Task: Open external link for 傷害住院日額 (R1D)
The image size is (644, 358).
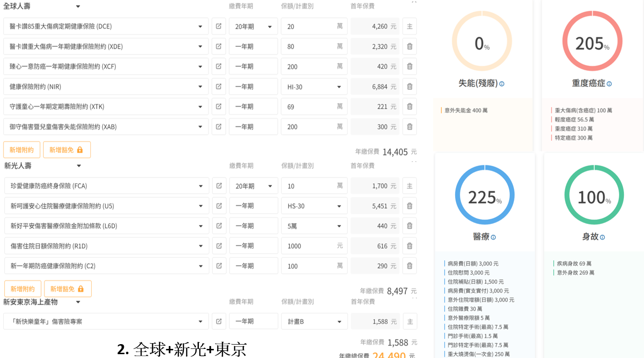Action: click(x=219, y=246)
